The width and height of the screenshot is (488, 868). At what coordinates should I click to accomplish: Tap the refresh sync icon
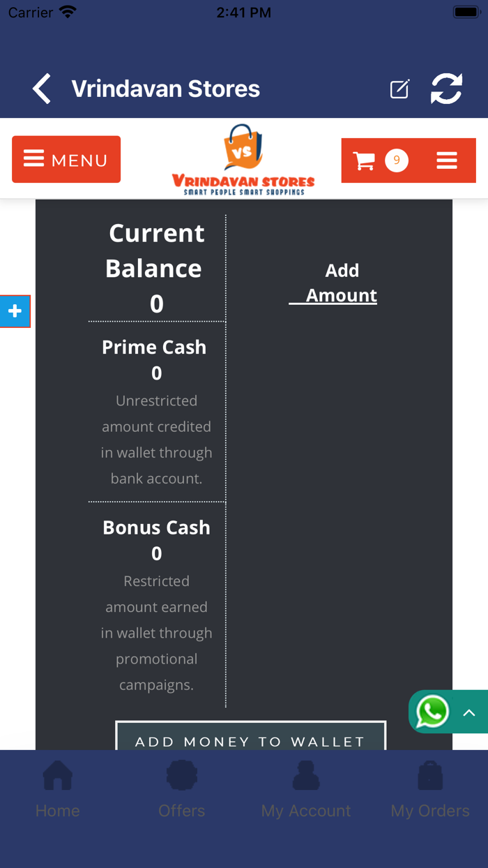(446, 89)
